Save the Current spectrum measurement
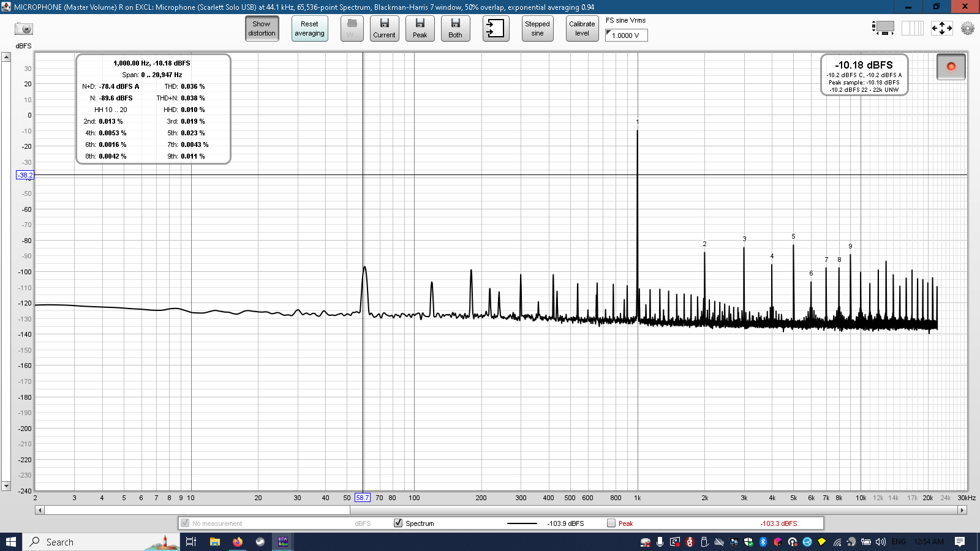 384,29
